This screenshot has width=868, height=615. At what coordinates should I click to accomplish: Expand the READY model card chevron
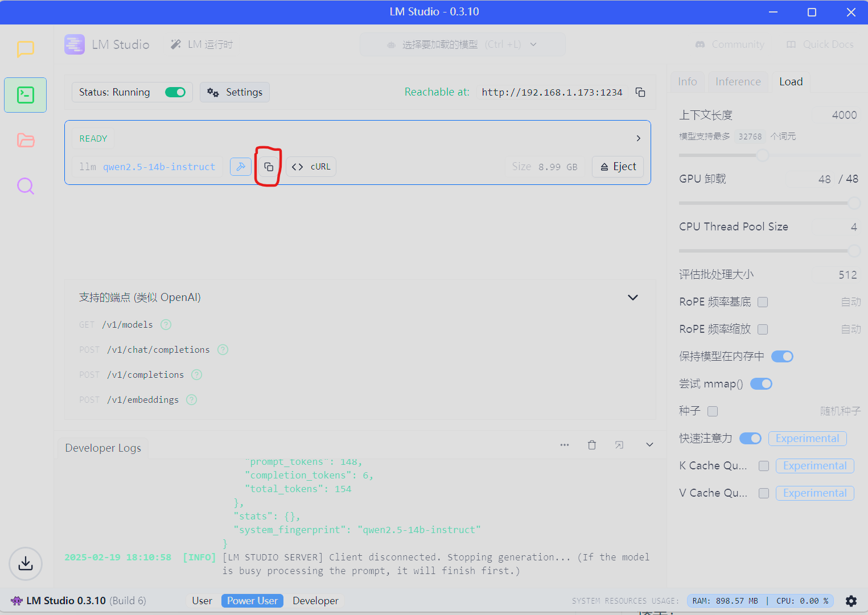638,138
